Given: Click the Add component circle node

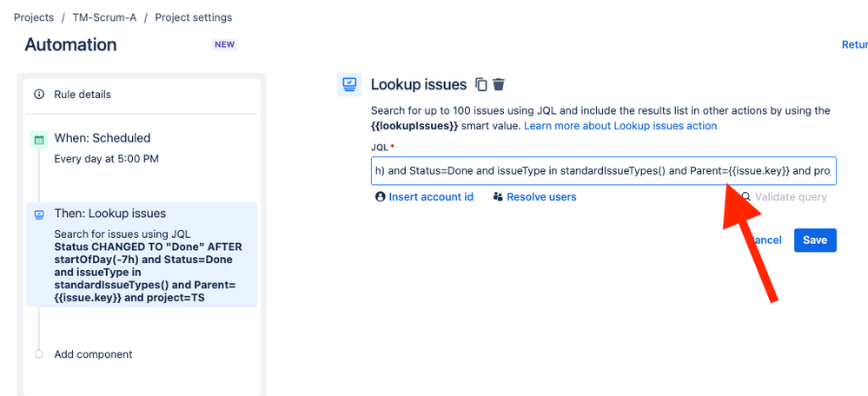Looking at the screenshot, I should click(38, 354).
